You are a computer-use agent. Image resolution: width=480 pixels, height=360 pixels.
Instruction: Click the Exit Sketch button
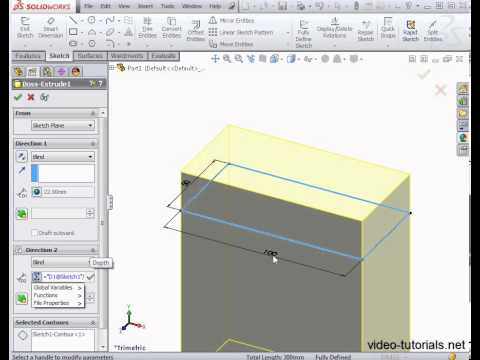pos(25,28)
